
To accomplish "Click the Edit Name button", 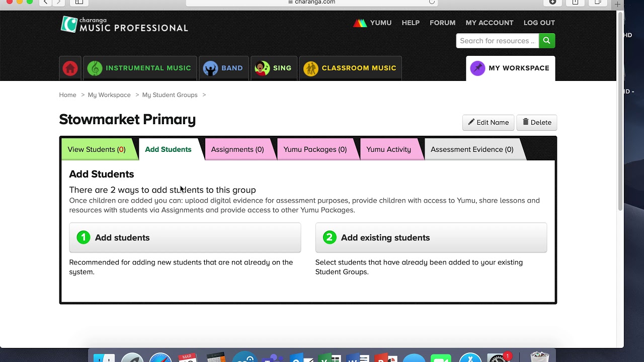I will 488,122.
